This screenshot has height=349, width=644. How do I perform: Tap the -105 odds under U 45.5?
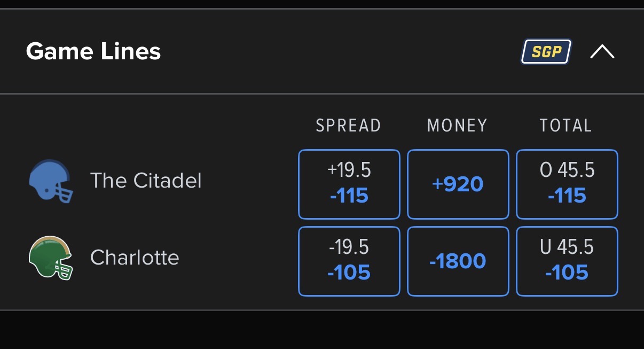coord(567,273)
